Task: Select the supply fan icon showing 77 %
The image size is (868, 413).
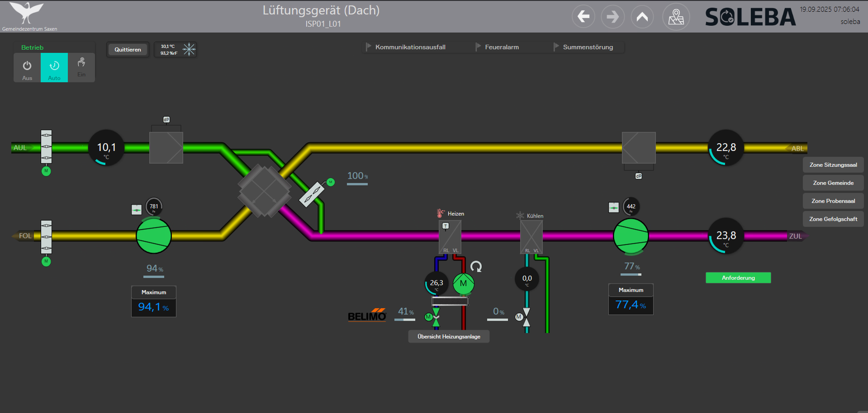Action: (631, 236)
